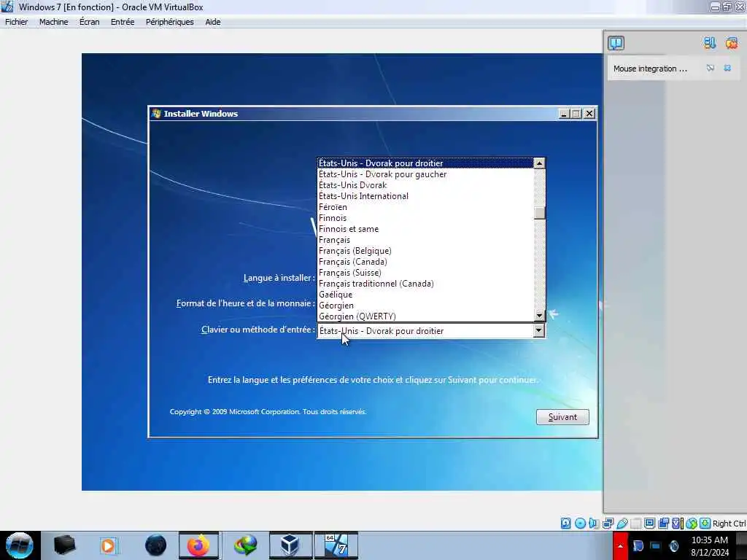747x560 pixels.
Task: Click the black box taskbar icon
Action: [x=64, y=545]
